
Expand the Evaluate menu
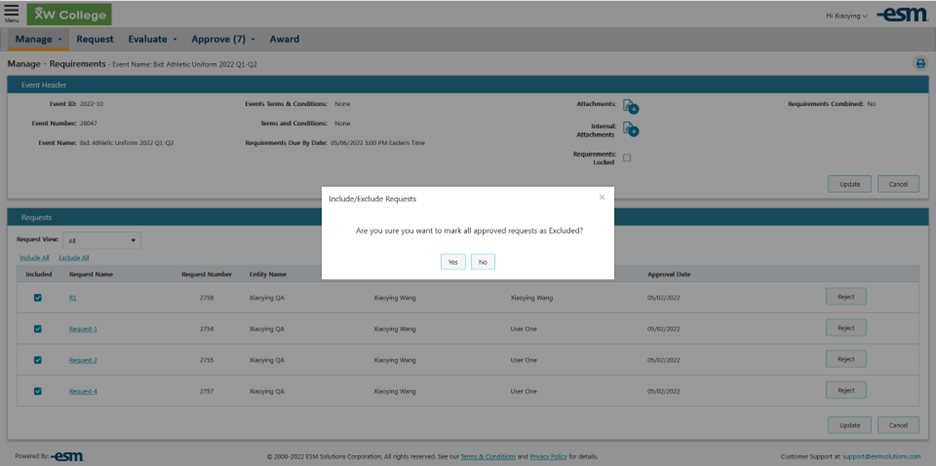click(153, 39)
